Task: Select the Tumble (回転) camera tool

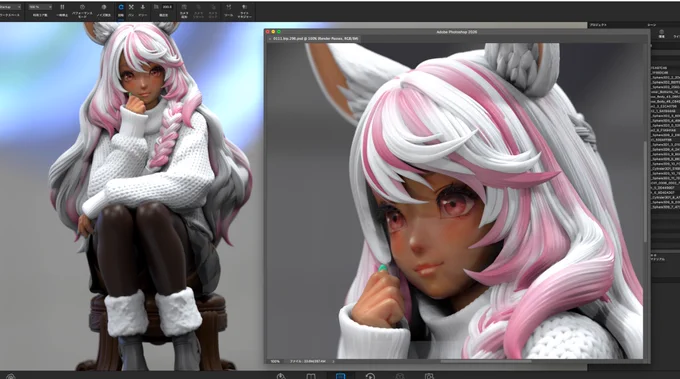Action: (x=121, y=7)
